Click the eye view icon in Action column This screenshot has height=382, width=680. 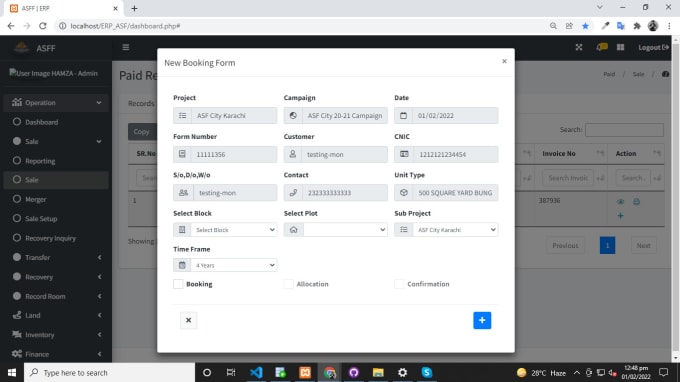pos(621,202)
